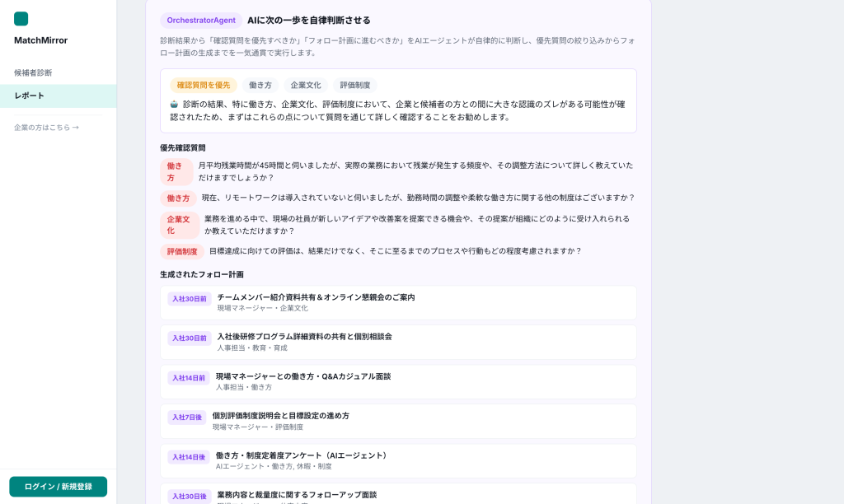Click the 評価制度 gray tag in summary box

coord(354,85)
